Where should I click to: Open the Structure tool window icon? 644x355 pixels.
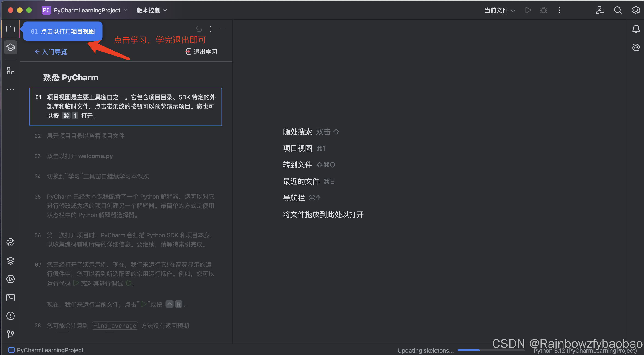point(11,71)
